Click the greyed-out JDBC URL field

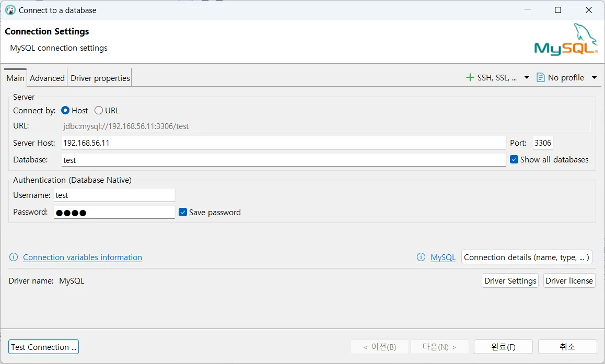click(x=325, y=126)
